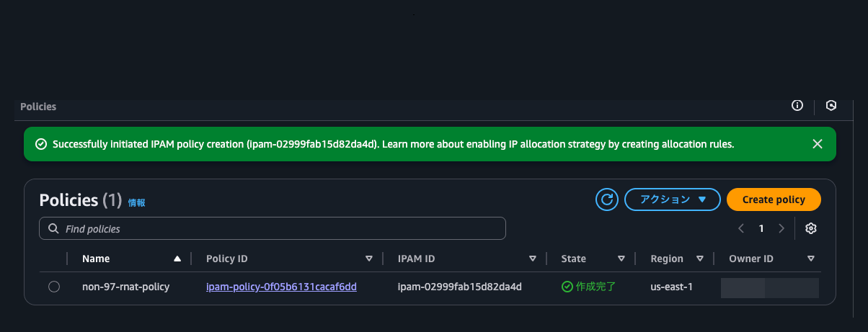Open Owner ID column sort arrow
Viewport: 868px width, 332px height.
click(x=811, y=259)
